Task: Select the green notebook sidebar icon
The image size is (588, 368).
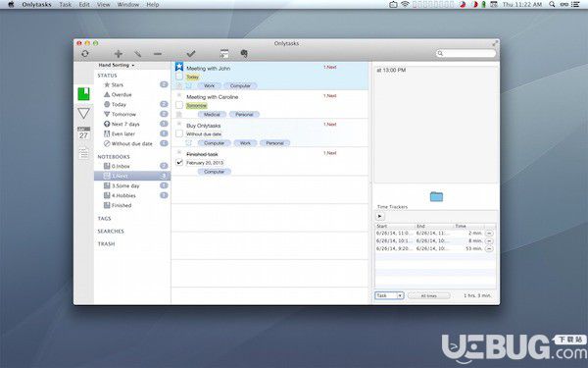Action: tap(83, 94)
